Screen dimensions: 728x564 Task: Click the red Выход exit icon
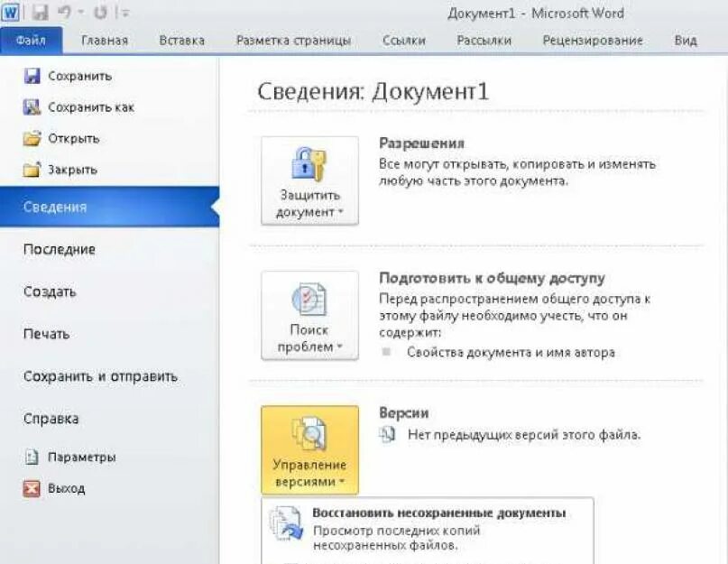coord(32,488)
